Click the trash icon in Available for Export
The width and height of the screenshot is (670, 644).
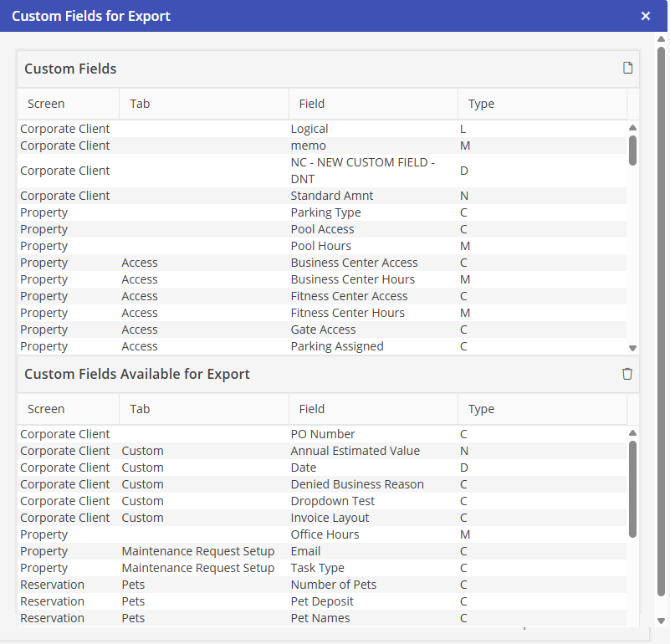tap(627, 374)
